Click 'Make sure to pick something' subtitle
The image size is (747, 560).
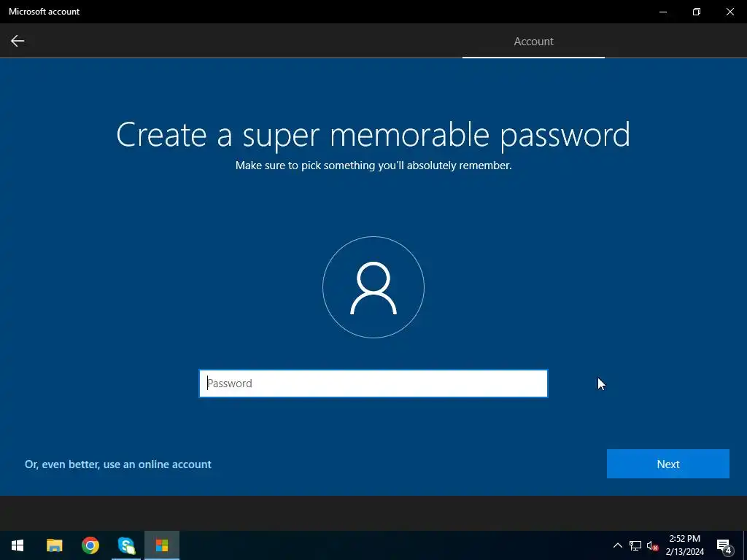click(373, 166)
